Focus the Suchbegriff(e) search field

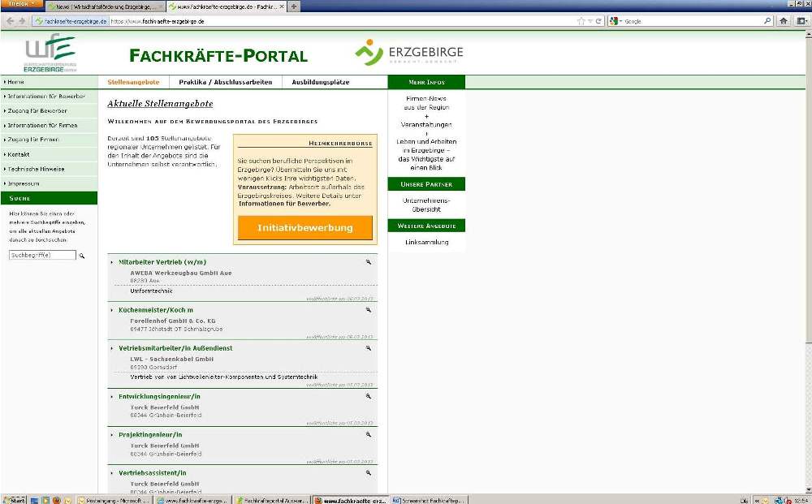point(42,255)
